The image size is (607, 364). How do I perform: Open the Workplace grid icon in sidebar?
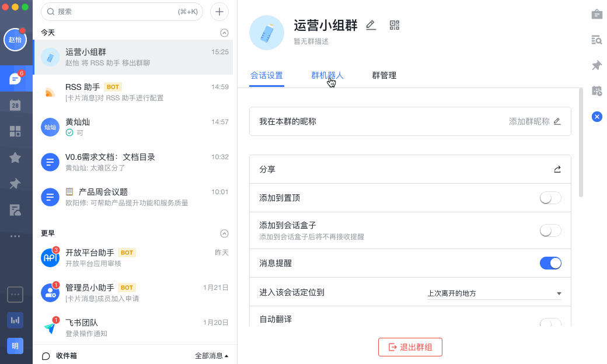[15, 131]
